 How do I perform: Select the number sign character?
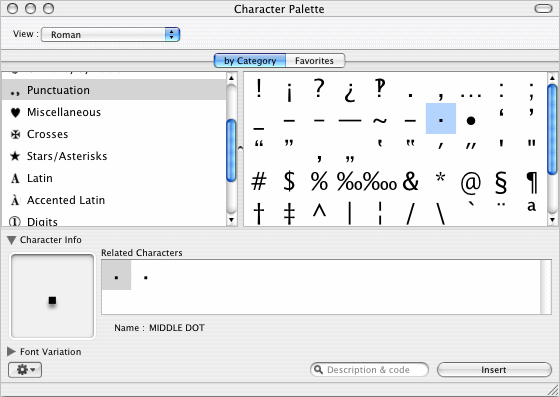click(x=259, y=181)
